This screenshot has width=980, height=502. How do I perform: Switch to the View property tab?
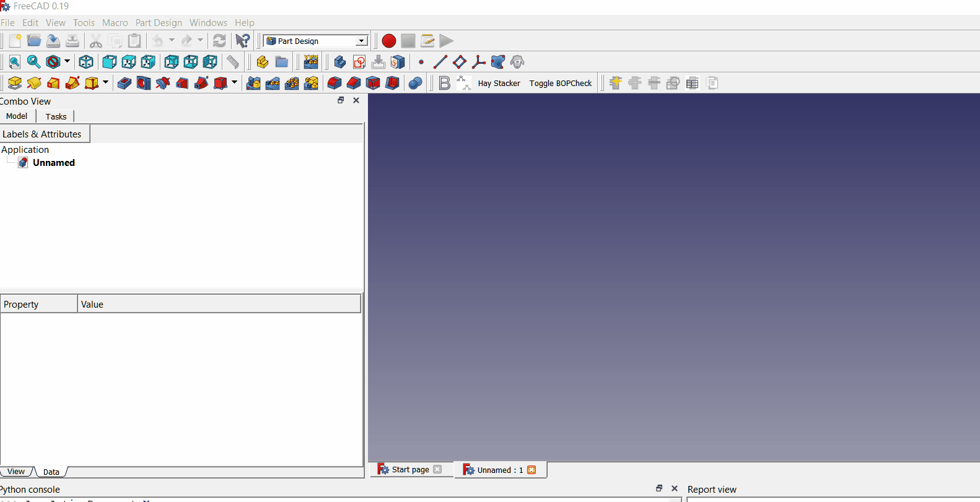(16, 471)
